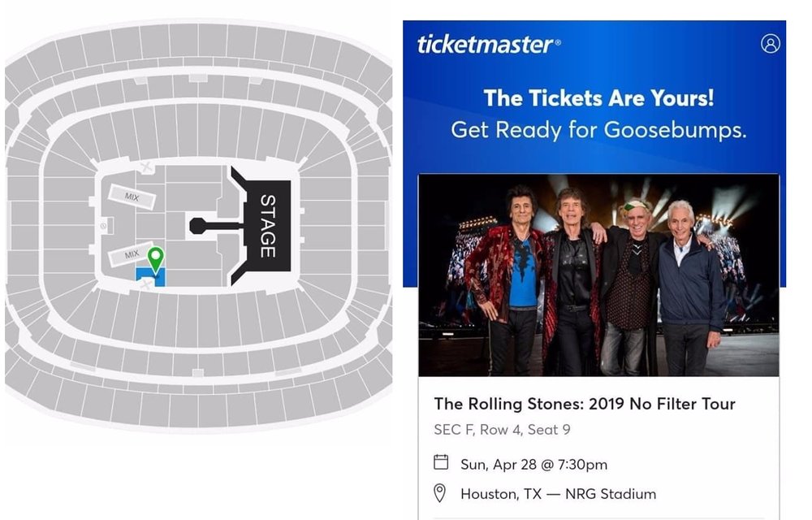Click the small circular icon left of the floor
The height and width of the screenshot is (520, 812).
click(x=103, y=226)
